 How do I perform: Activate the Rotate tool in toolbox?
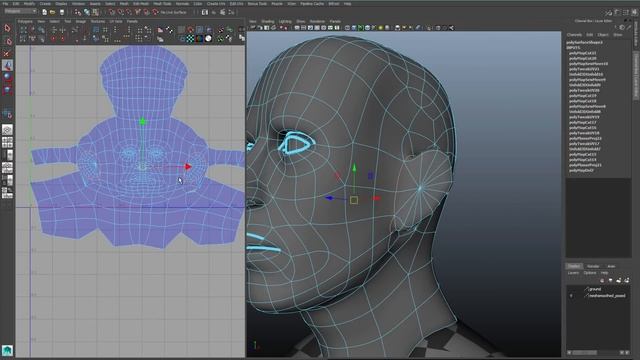pos(7,77)
